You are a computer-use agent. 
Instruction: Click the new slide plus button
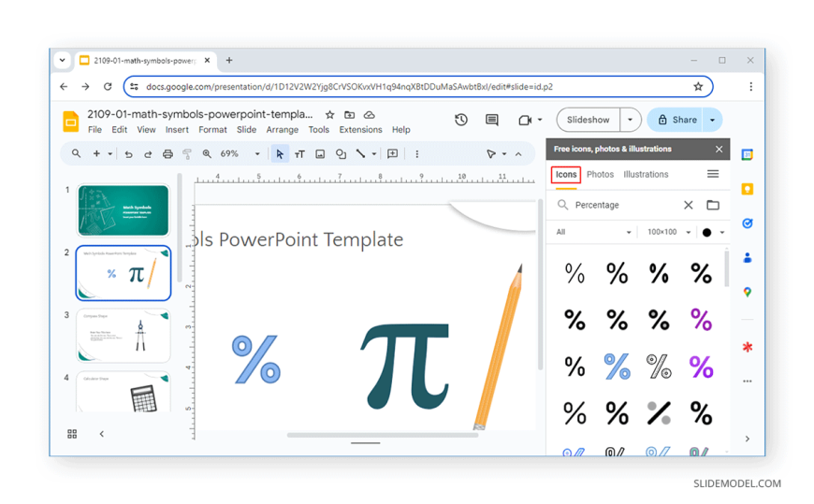pyautogui.click(x=96, y=153)
